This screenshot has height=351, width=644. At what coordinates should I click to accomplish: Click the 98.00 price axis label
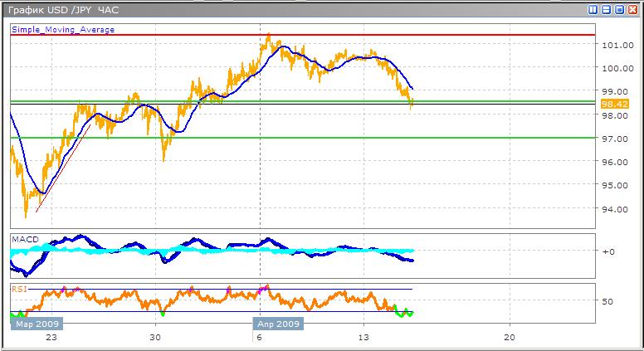[615, 116]
